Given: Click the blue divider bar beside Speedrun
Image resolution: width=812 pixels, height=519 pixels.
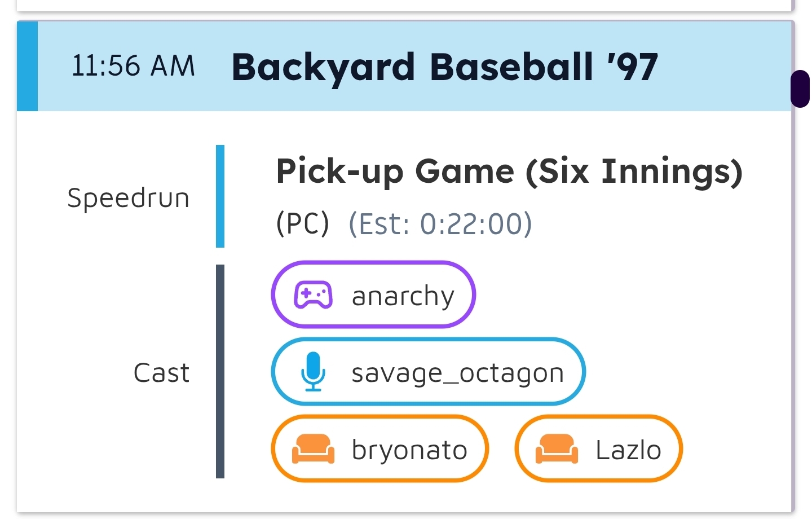Looking at the screenshot, I should pyautogui.click(x=220, y=196).
